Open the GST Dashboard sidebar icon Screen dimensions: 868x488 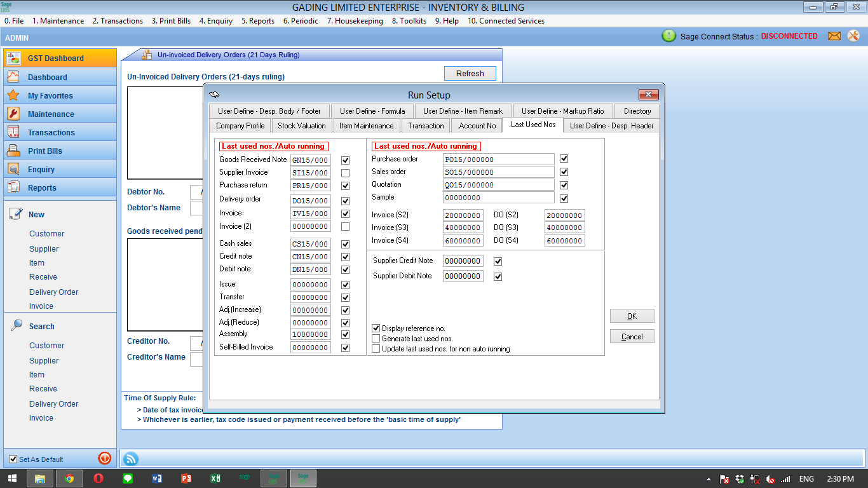(13, 58)
